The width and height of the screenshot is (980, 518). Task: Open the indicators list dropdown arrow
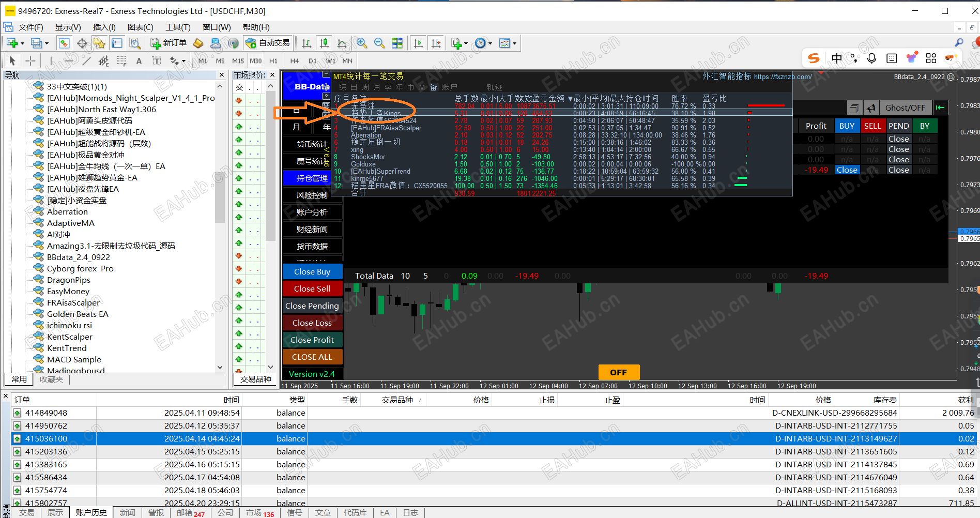(x=466, y=43)
